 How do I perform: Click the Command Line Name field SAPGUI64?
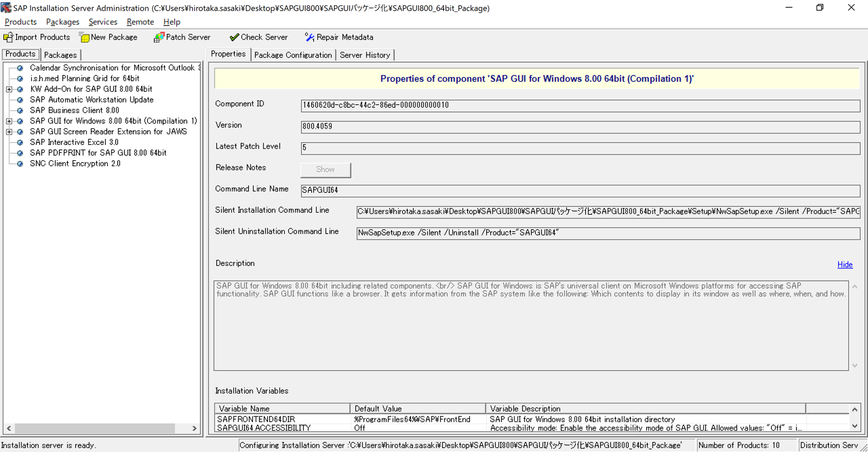pos(580,190)
